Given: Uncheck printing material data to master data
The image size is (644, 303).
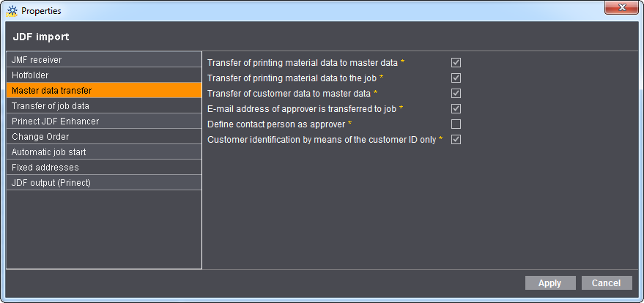Looking at the screenshot, I should [x=456, y=63].
